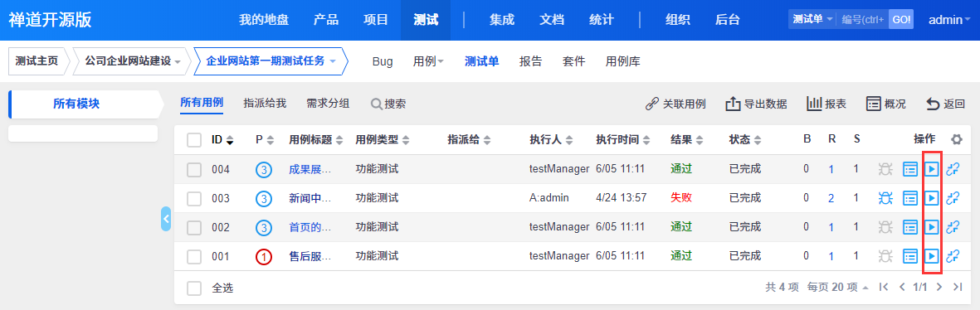Tick the checkbox for case 002
The width and height of the screenshot is (980, 310).
194,227
